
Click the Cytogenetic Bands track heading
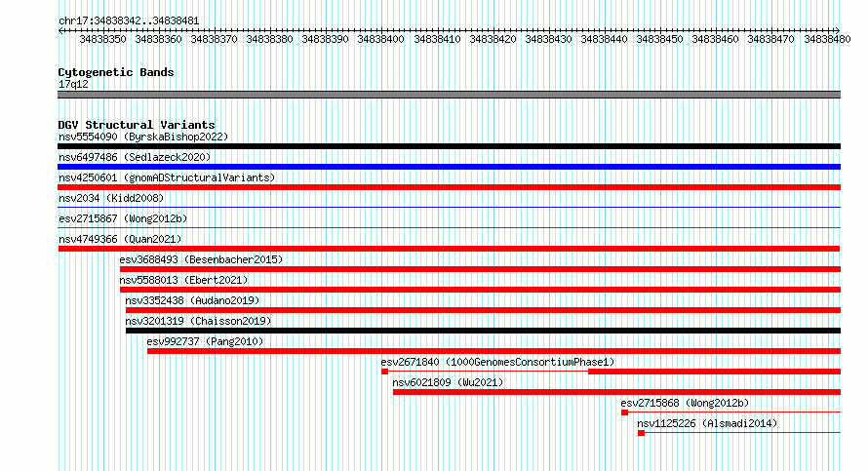point(116,72)
